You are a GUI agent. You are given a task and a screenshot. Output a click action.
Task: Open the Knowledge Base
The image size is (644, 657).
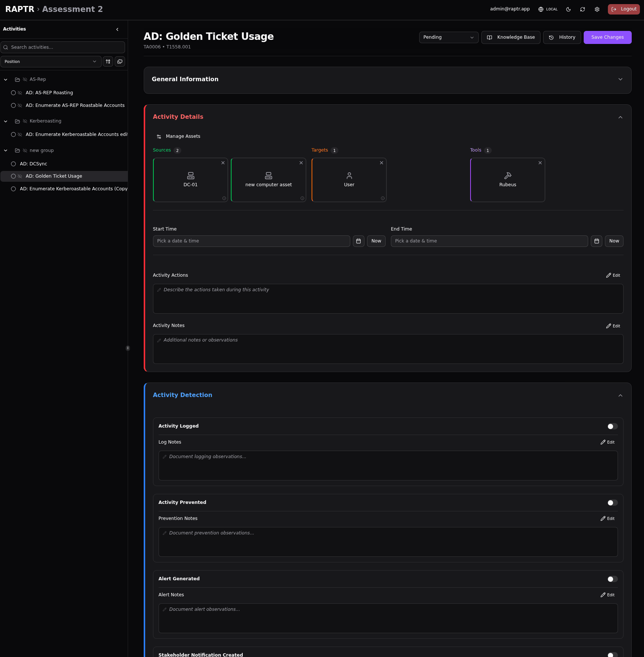pos(511,37)
